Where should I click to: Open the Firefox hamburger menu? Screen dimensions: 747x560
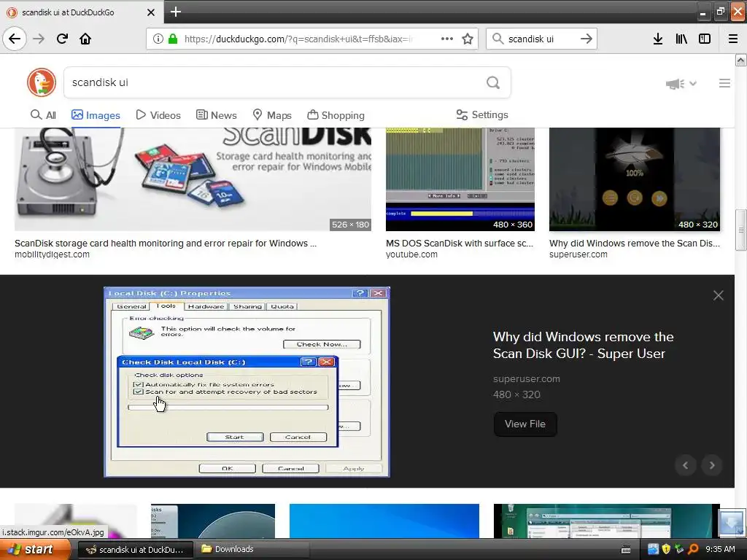pos(733,39)
